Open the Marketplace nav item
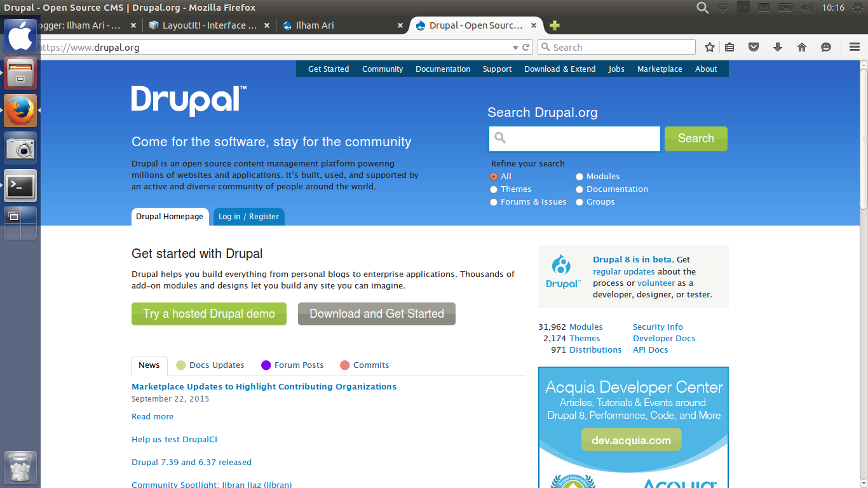Image resolution: width=868 pixels, height=488 pixels. click(660, 69)
